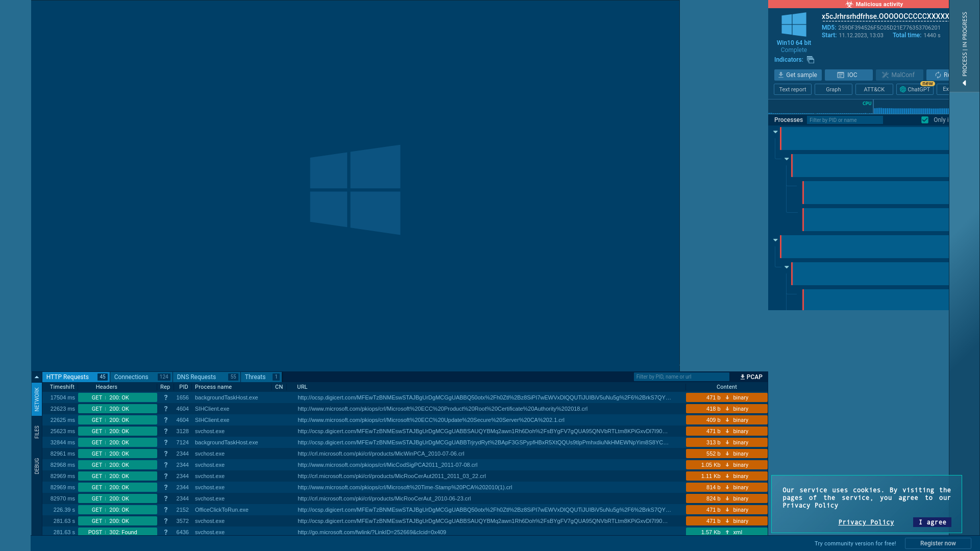Click the malicious activity warning icon
Screen dimensions: 980x551
[x=849, y=4]
